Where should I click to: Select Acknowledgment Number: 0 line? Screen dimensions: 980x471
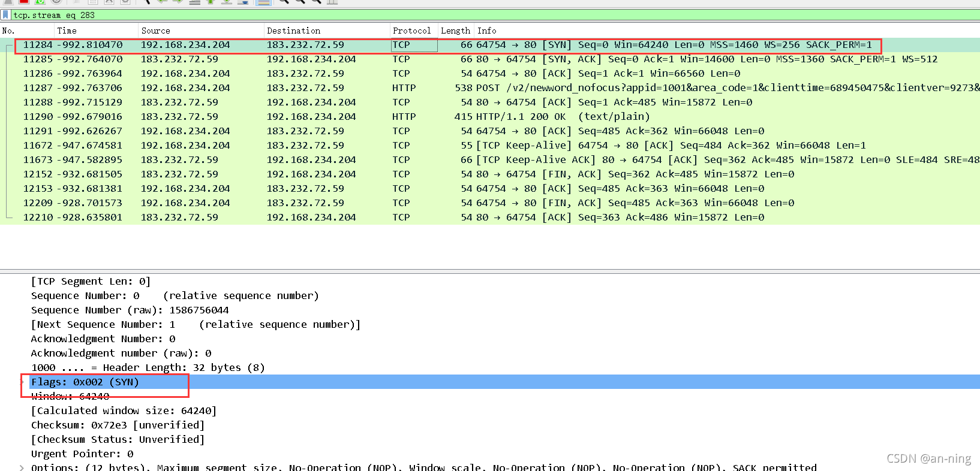pos(103,339)
